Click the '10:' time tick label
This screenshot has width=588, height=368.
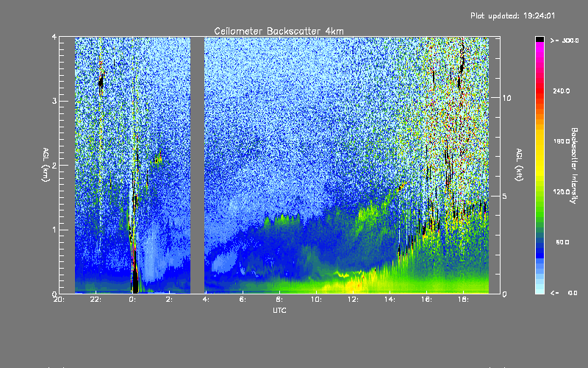pos(316,300)
